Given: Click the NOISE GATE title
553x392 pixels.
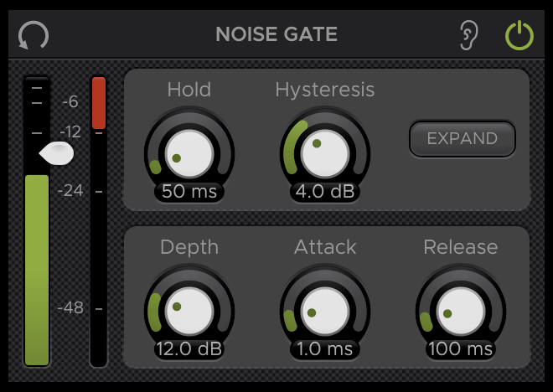Looking at the screenshot, I should 276,34.
